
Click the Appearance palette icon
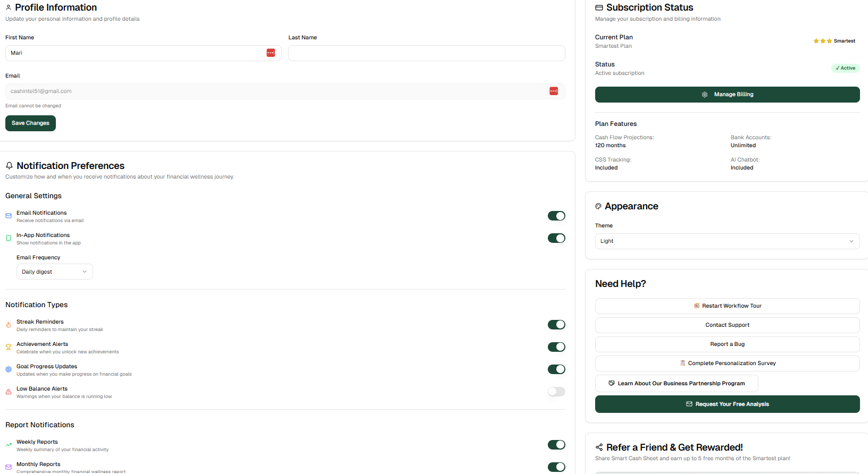click(598, 206)
